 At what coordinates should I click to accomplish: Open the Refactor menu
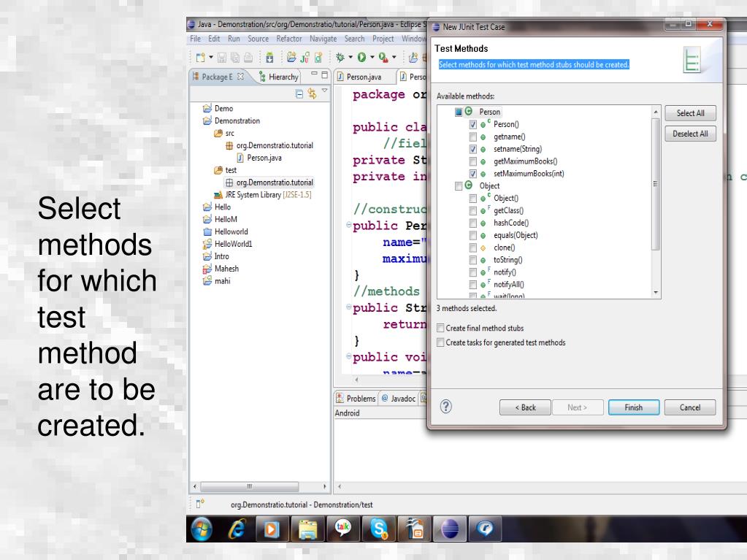click(x=289, y=39)
